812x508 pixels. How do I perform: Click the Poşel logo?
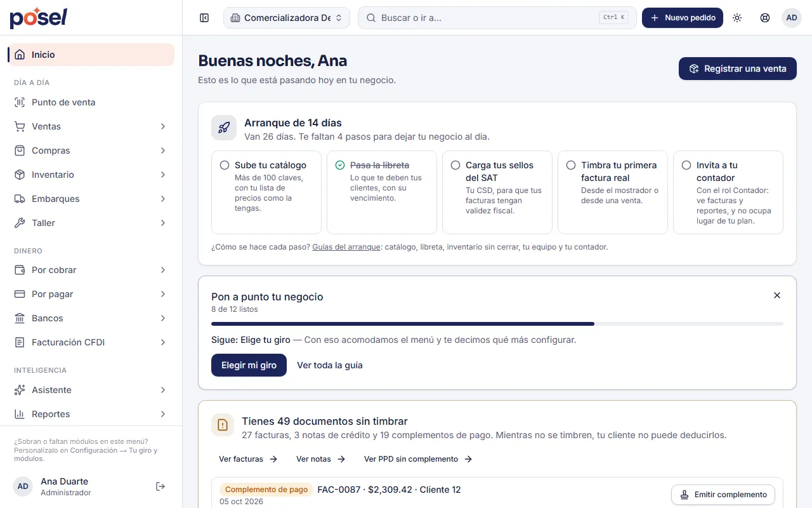click(38, 18)
